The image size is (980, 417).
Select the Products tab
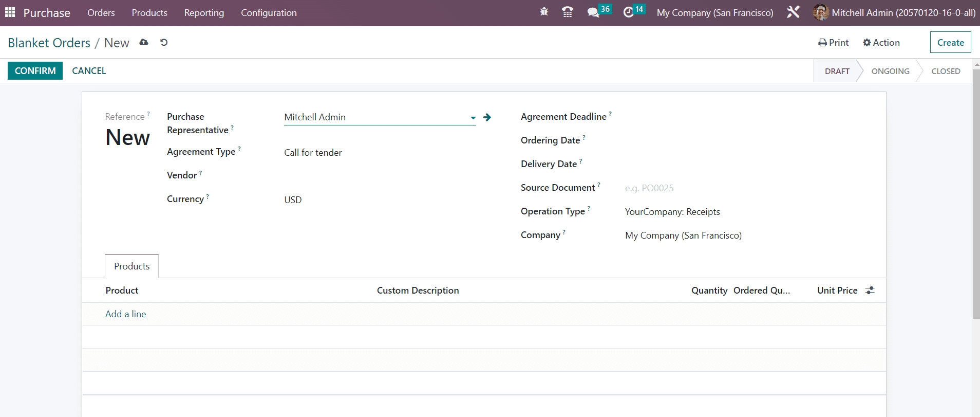tap(131, 266)
